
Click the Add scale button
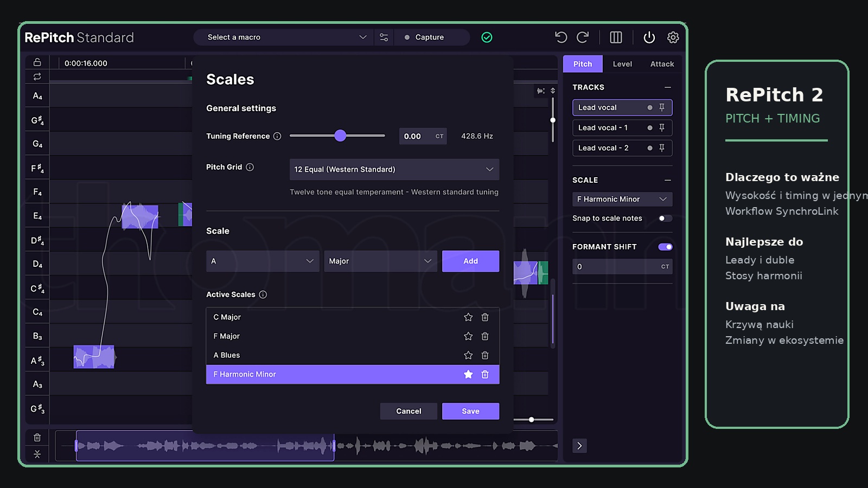click(x=470, y=261)
